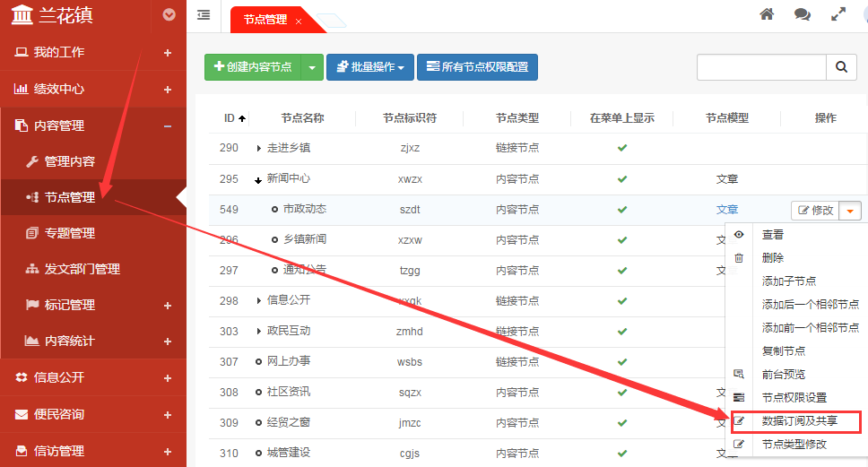The image size is (868, 467).
Task: Click the search magnifier button
Action: pos(841,67)
